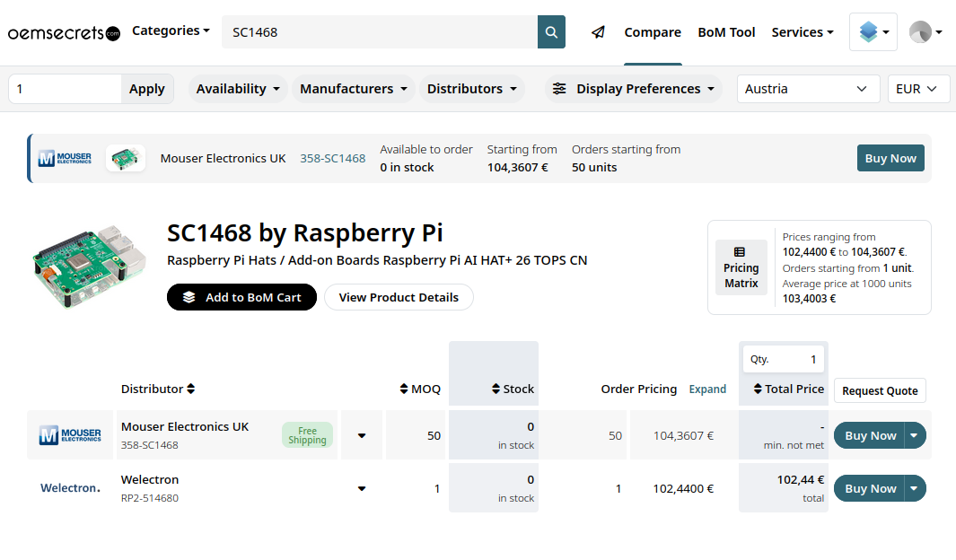Click the 'SC1468 by Raspberry Pi' heading
956x560 pixels.
point(305,232)
